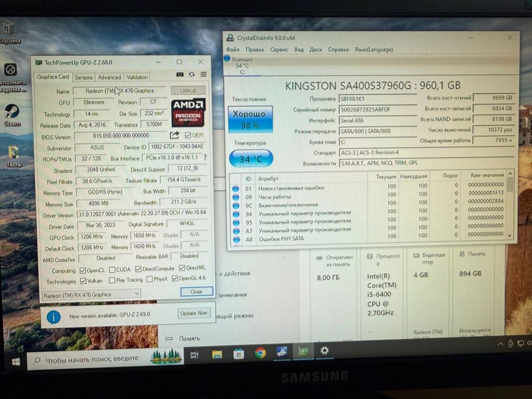
Task: Open Recycle Bin desktop icon
Action: (9, 32)
